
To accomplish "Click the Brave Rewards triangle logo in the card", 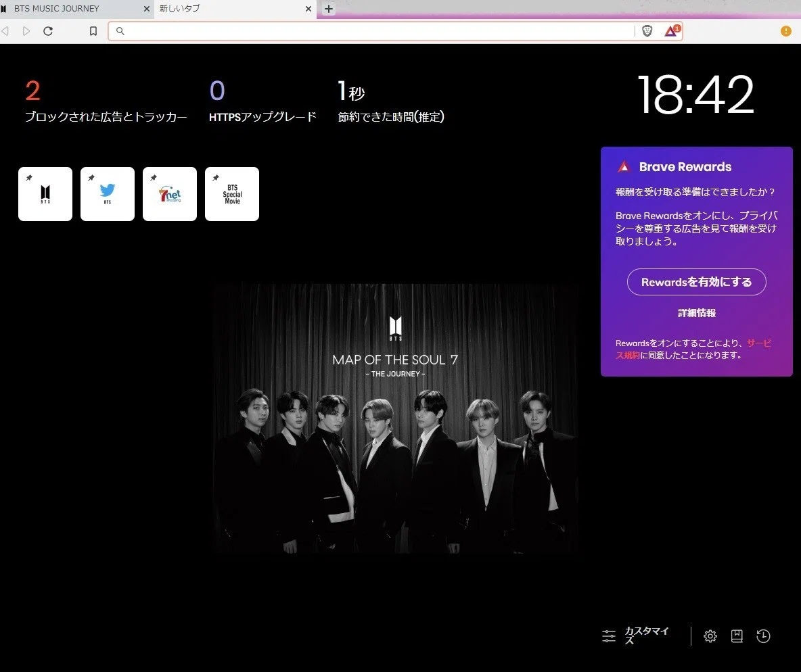I will [x=624, y=166].
